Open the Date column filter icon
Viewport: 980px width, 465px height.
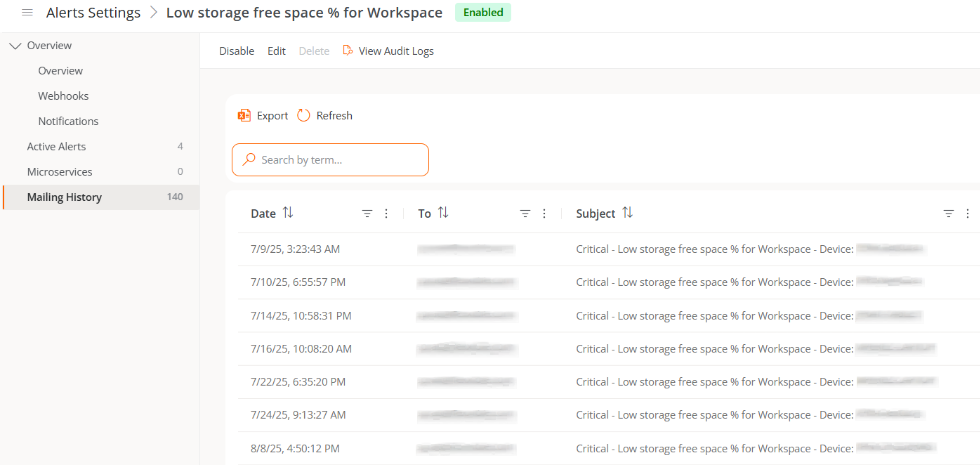367,214
